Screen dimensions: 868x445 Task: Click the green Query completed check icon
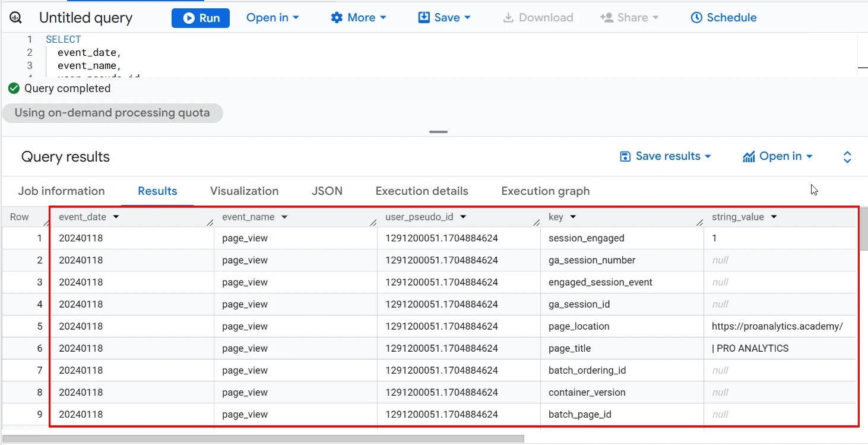tap(14, 89)
